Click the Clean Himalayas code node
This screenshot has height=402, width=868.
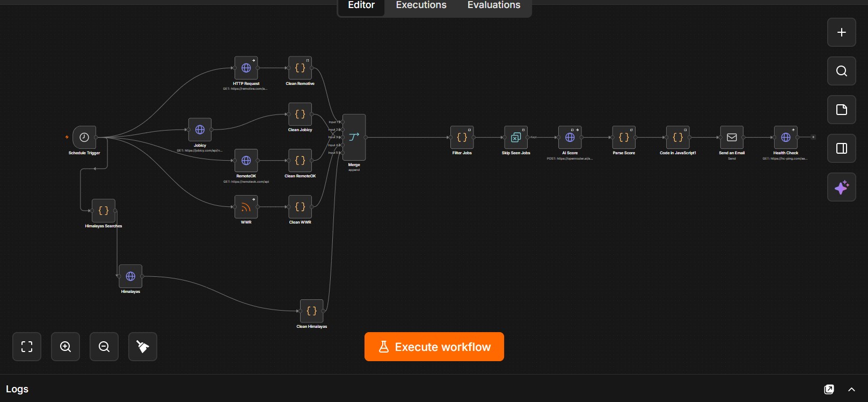click(x=311, y=311)
